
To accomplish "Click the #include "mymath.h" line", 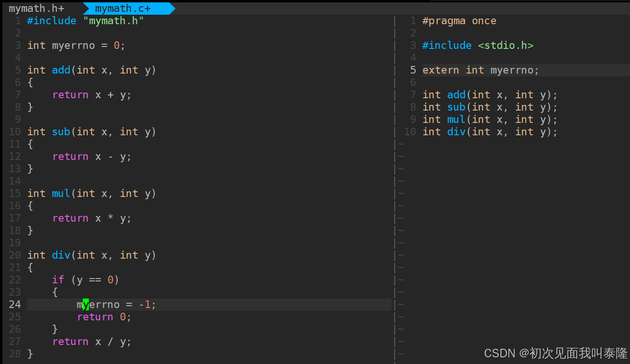I will (x=86, y=21).
